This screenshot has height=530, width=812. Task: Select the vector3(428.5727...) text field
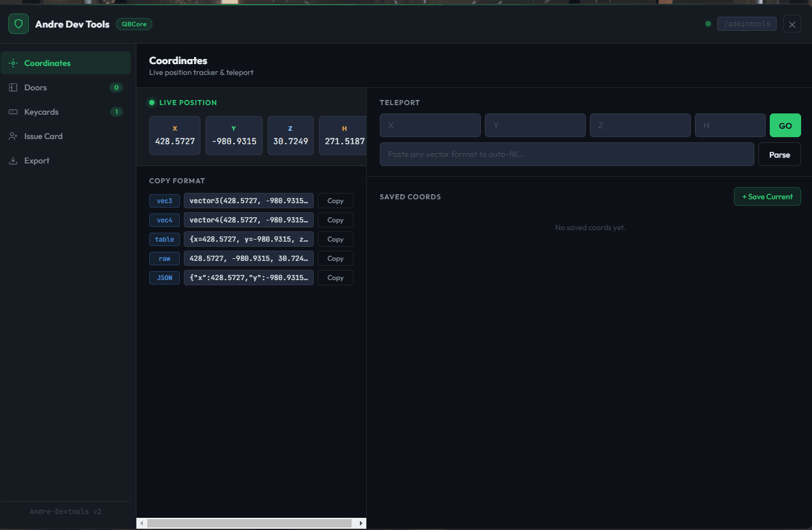tap(248, 201)
